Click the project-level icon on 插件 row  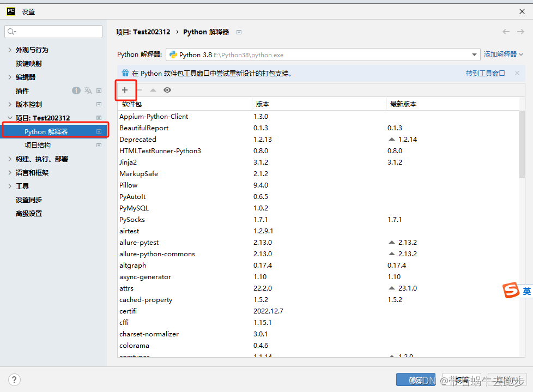pos(99,91)
